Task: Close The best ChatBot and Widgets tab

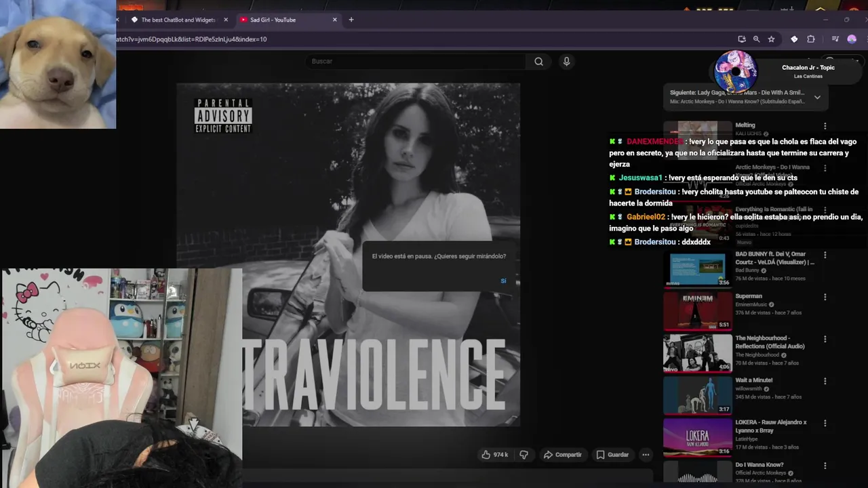Action: point(226,20)
